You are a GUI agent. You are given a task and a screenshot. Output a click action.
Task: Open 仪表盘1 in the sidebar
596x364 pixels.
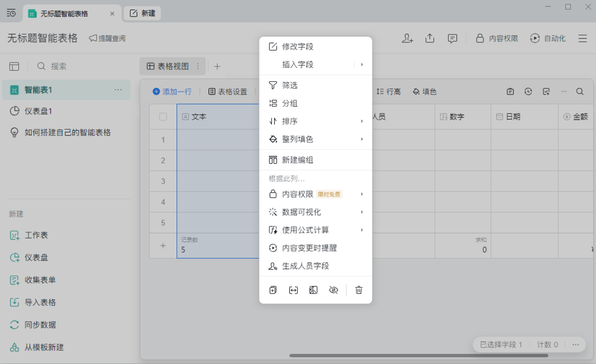[66, 111]
